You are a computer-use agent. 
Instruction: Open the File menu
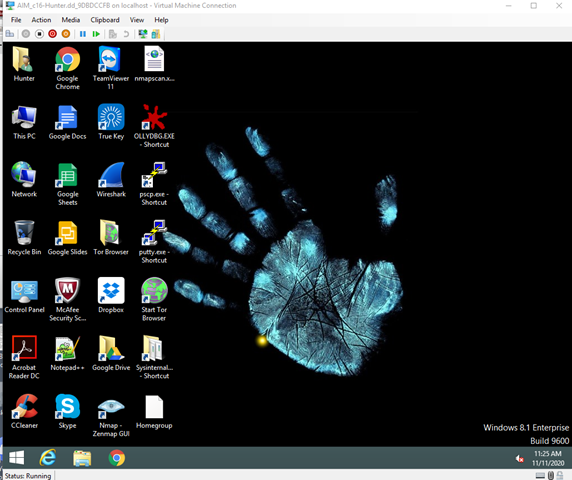click(x=16, y=20)
